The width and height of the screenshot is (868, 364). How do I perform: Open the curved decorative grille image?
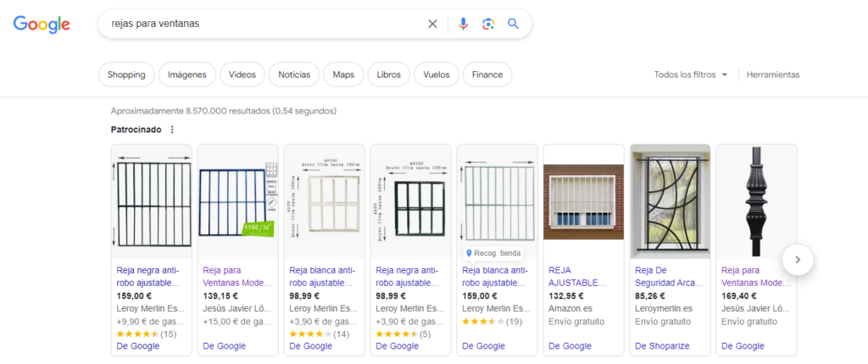[x=670, y=202]
